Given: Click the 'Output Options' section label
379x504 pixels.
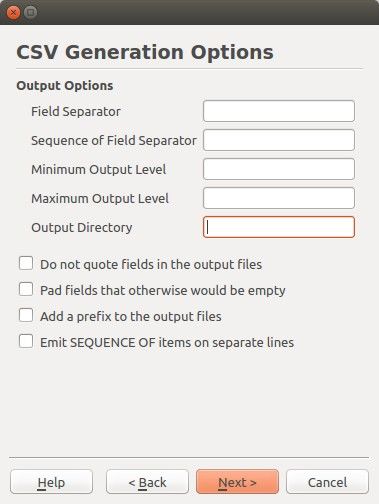Looking at the screenshot, I should pos(65,86).
